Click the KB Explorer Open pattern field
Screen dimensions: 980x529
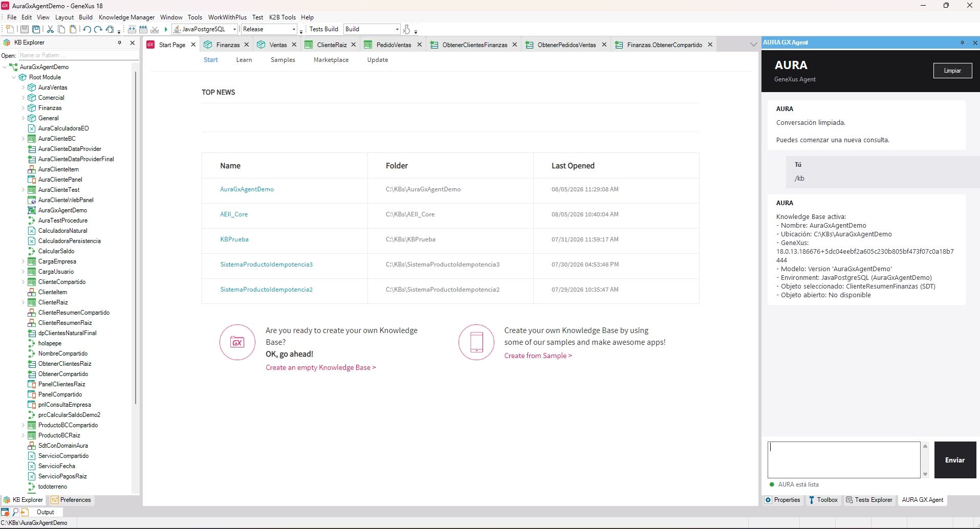click(78, 55)
